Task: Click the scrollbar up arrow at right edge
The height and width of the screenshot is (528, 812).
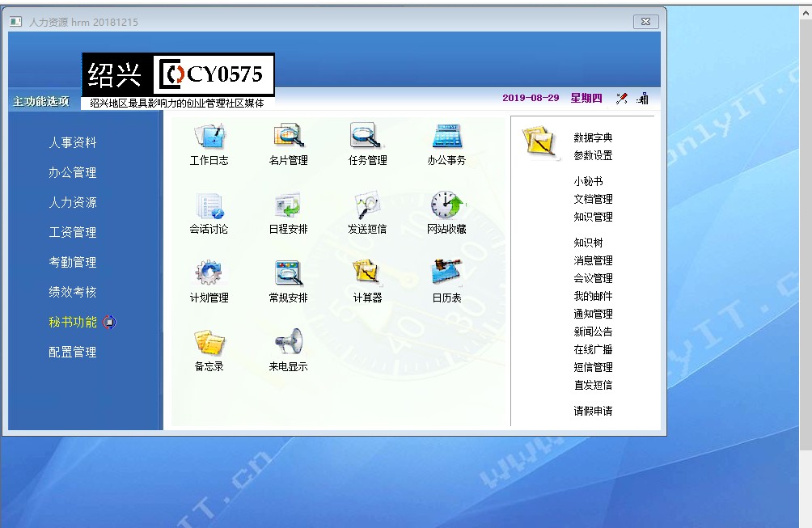Action: click(x=806, y=14)
